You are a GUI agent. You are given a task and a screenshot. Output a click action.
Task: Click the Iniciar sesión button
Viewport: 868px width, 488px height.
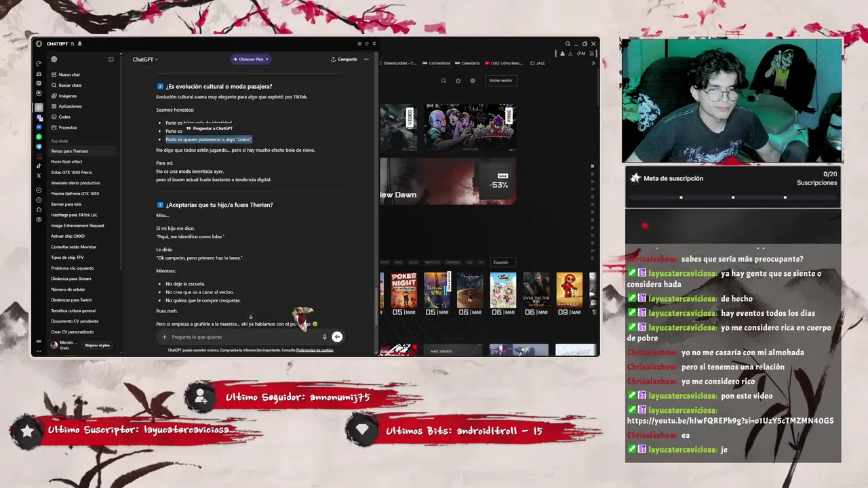[501, 80]
